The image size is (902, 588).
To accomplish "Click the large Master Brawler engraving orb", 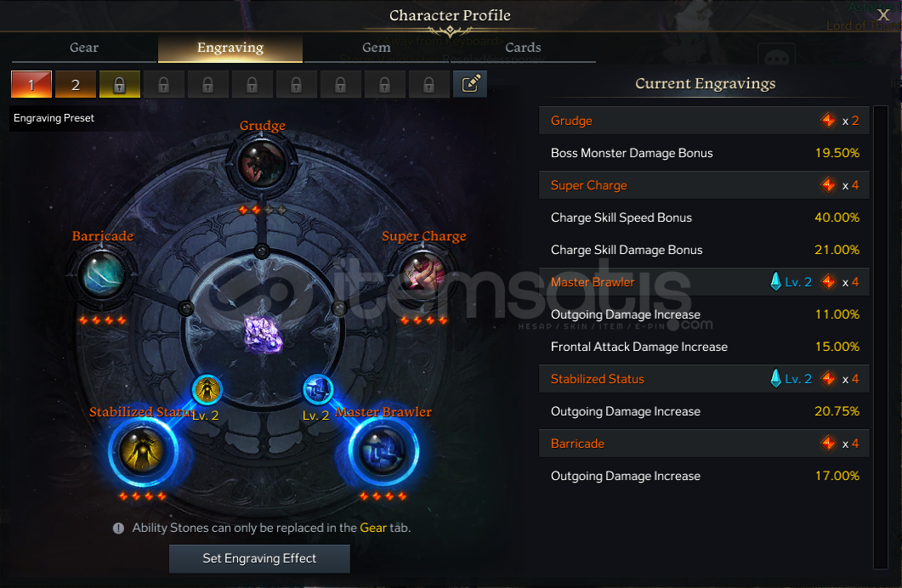I will (383, 451).
